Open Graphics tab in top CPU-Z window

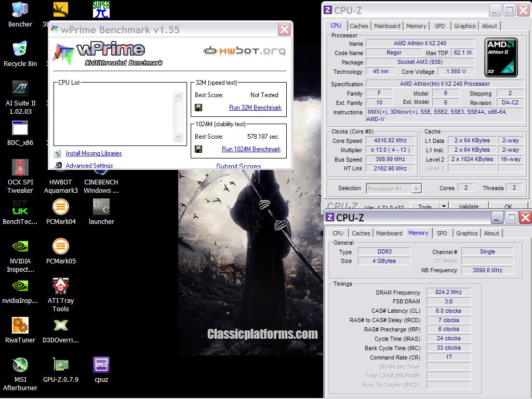[464, 26]
